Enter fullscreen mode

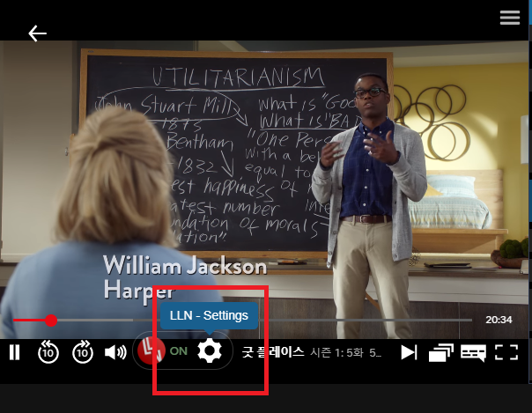click(x=506, y=352)
